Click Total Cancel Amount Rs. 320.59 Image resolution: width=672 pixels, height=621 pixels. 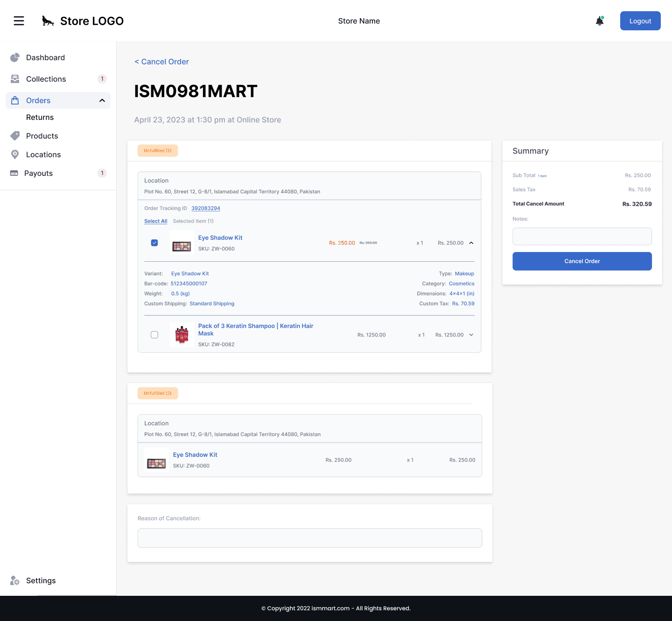pyautogui.click(x=637, y=204)
